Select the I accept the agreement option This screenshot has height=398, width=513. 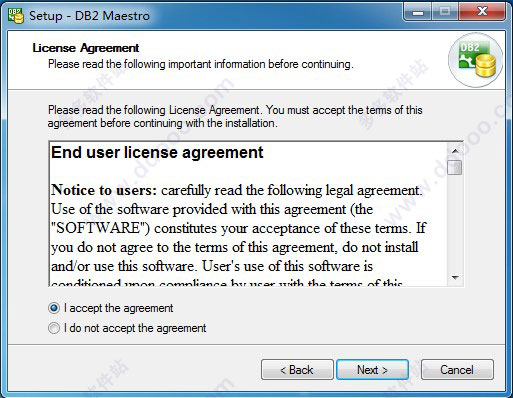coord(54,308)
